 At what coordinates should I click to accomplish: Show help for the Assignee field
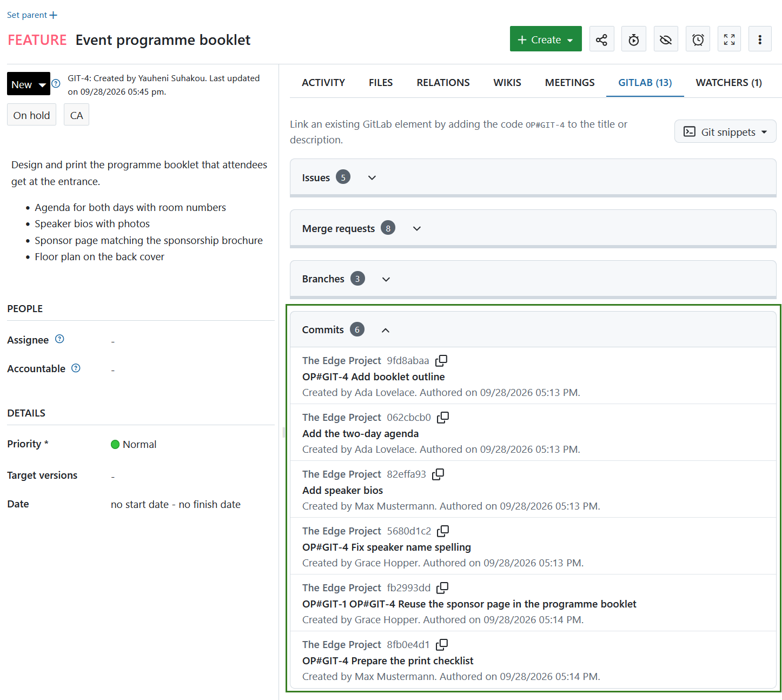[60, 339]
